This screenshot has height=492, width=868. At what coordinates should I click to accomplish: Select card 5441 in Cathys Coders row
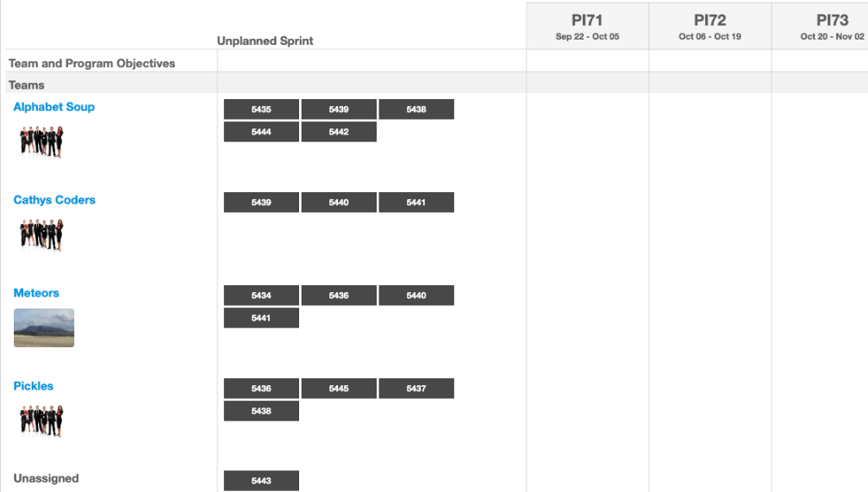click(416, 202)
